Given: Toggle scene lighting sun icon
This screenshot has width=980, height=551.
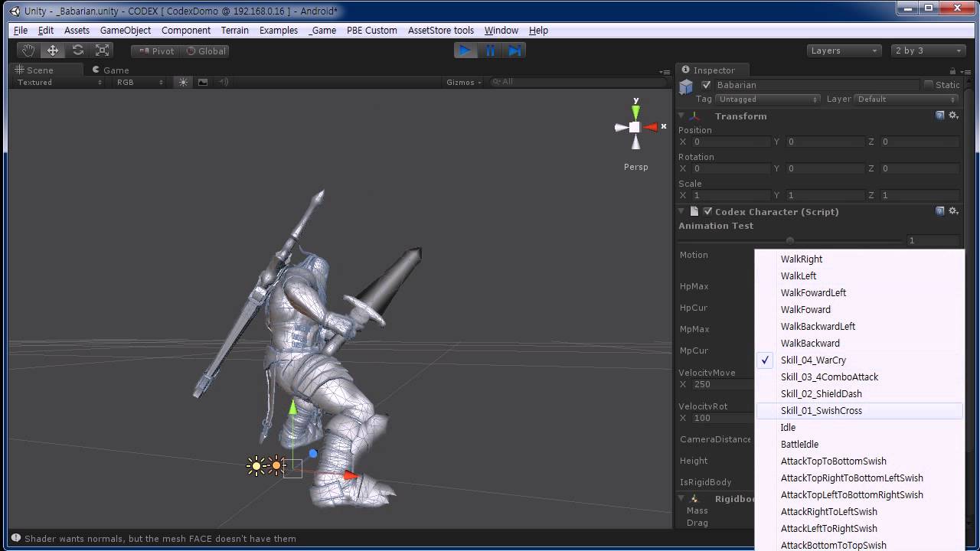Looking at the screenshot, I should pyautogui.click(x=183, y=82).
